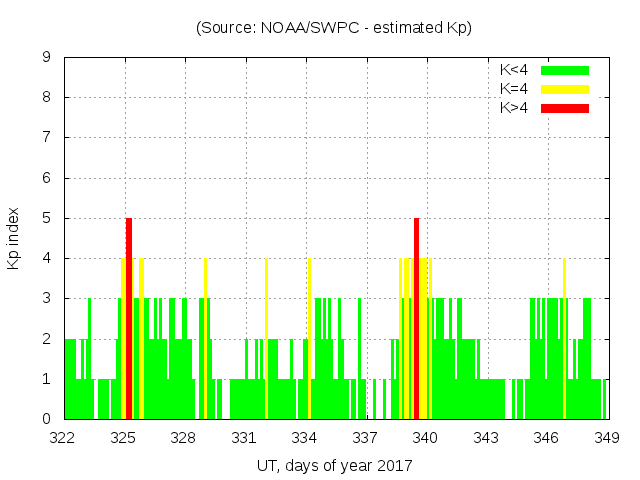Select the K<4 legend label text
The height and width of the screenshot is (480, 640).
(x=514, y=70)
